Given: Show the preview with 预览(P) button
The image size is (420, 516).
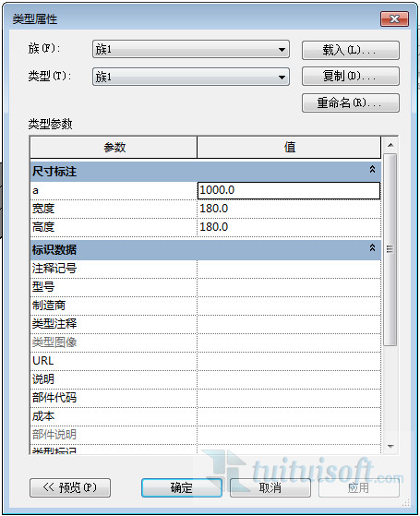Looking at the screenshot, I should pos(70,487).
